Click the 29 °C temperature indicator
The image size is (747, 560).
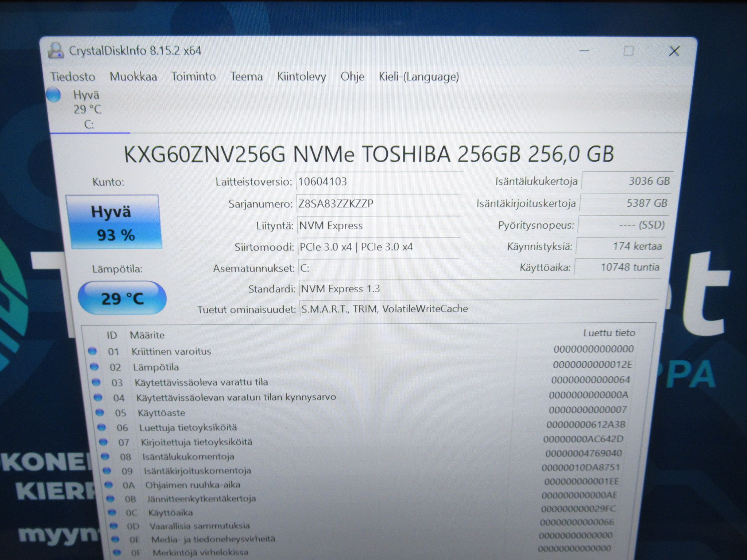[122, 298]
